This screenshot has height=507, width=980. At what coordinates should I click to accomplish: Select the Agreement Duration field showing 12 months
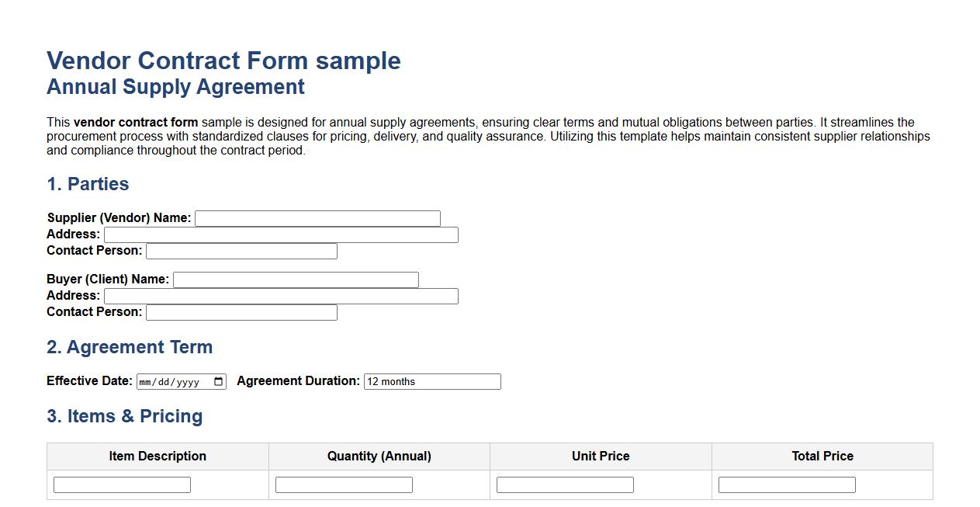pos(431,381)
